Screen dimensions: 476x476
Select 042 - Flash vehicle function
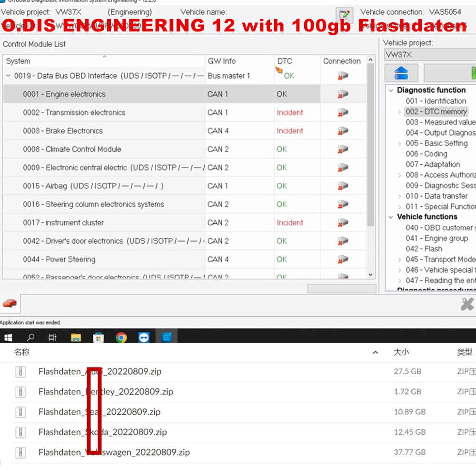point(424,249)
